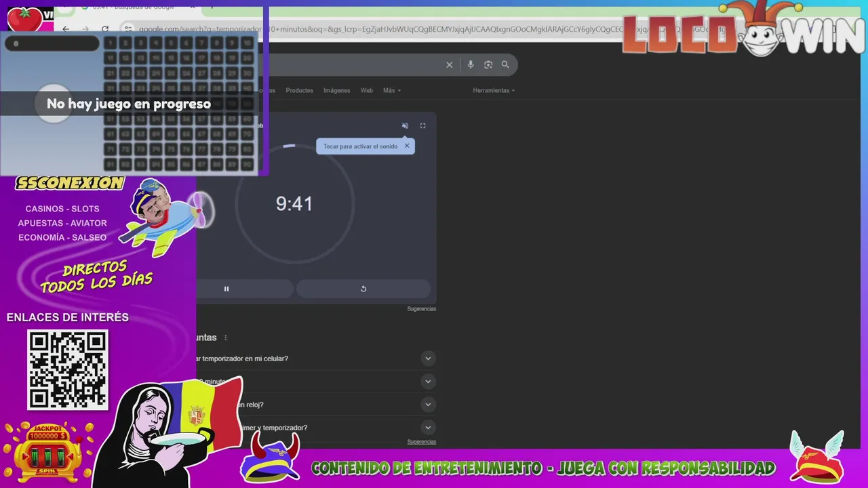Reset the timer with the restart button
Viewport: 868px width, 488px height.
[x=363, y=289]
